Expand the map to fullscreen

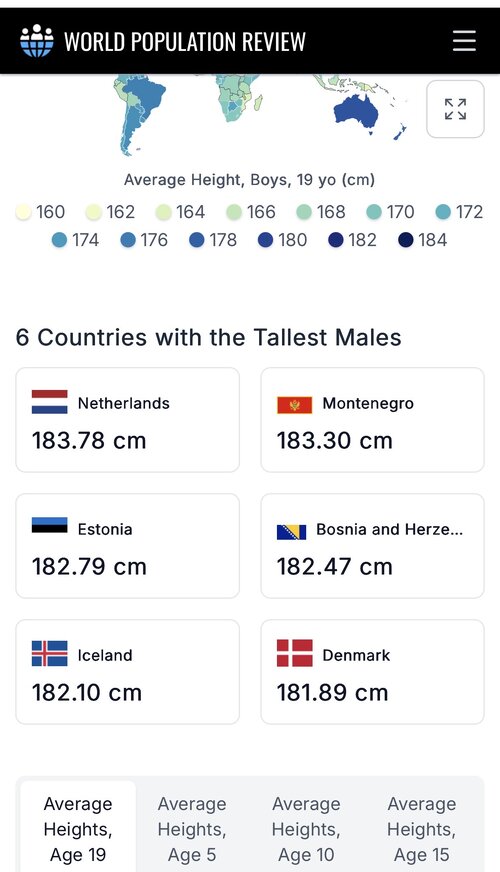coord(455,109)
